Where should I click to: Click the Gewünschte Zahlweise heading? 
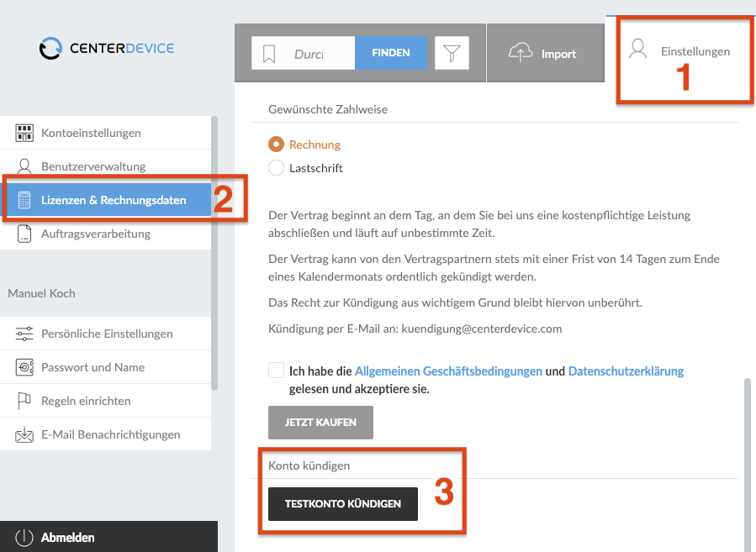pyautogui.click(x=328, y=109)
